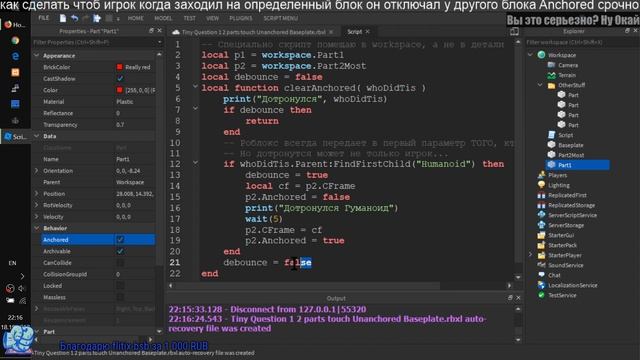Toggle the CastShadow checkbox
The width and height of the screenshot is (640, 360).
pyautogui.click(x=120, y=78)
